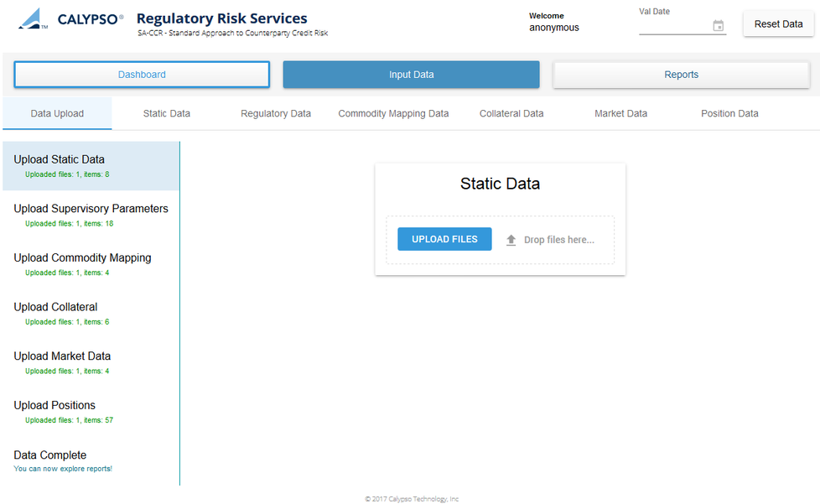Screen dimensions: 820x504
Task: Open the Dashboard section
Action: (x=142, y=75)
